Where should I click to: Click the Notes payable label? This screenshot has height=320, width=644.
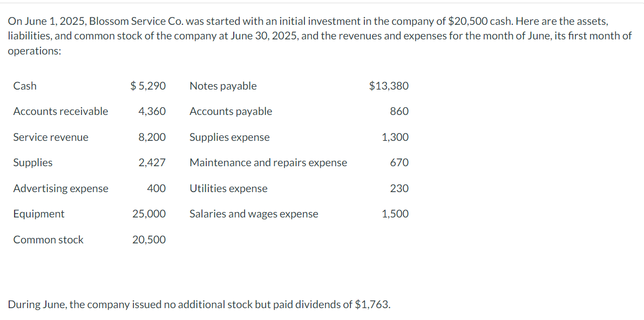pyautogui.click(x=223, y=86)
